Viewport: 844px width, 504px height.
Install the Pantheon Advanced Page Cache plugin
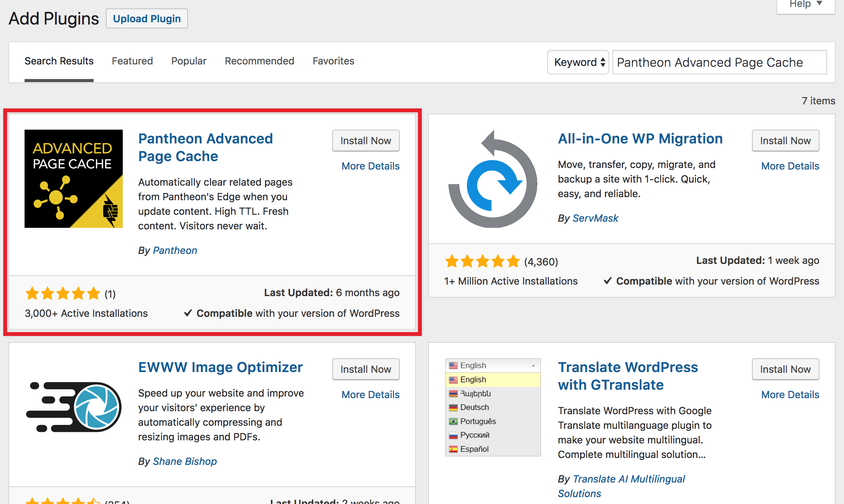tap(366, 140)
